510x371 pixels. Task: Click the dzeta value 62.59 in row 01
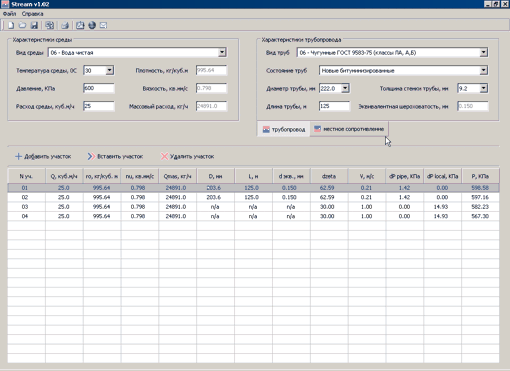327,188
